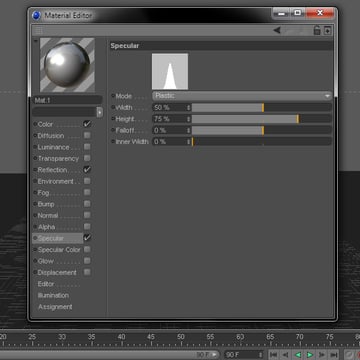Enable the Specular Color checkbox
The width and height of the screenshot is (360, 360).
tap(87, 249)
